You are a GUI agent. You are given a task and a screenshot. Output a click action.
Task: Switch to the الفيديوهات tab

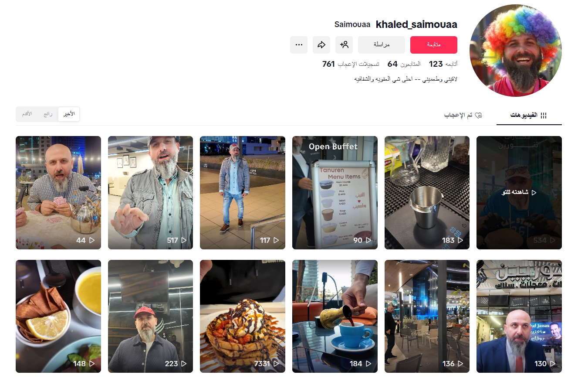tap(529, 116)
